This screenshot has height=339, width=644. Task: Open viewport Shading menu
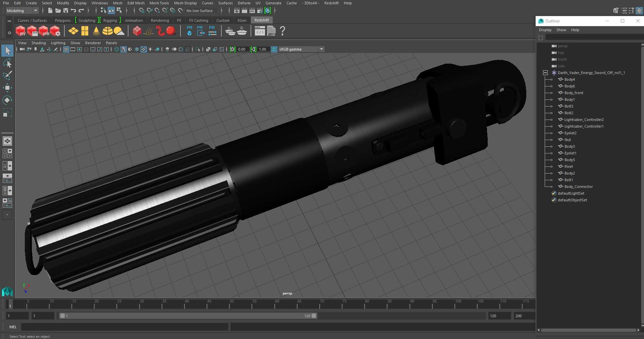click(39, 43)
